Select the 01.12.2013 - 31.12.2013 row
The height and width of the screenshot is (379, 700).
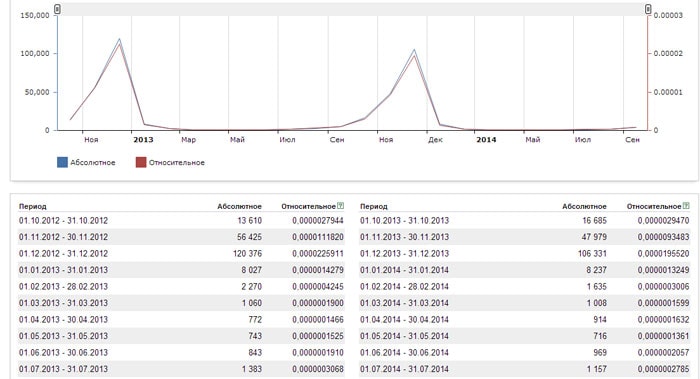tap(525, 254)
